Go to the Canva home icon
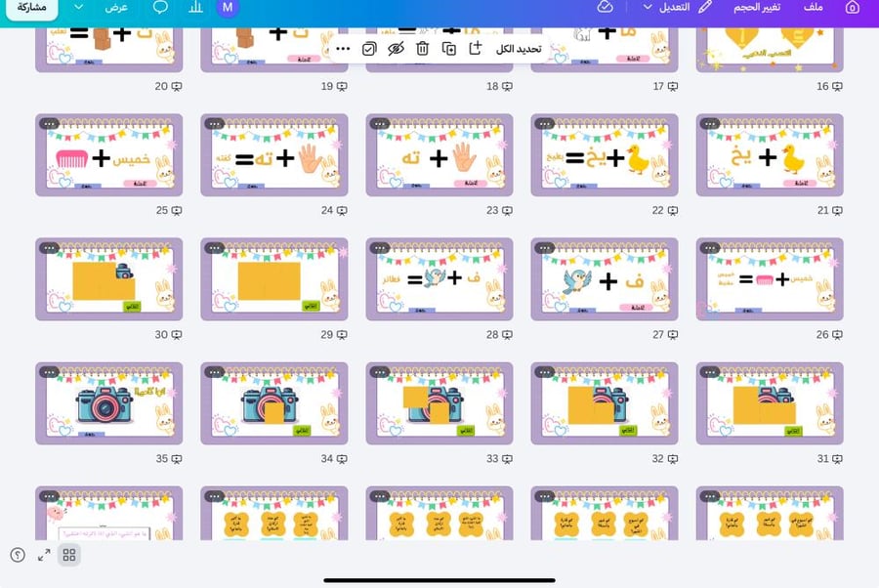Image resolution: width=879 pixels, height=588 pixels. coord(852,7)
